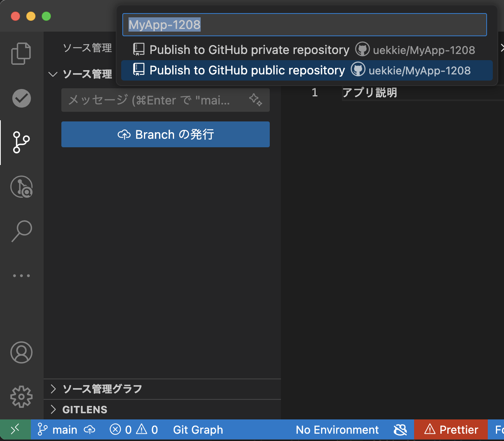This screenshot has width=504, height=441.
Task: Choose Publish to GitHub private repository
Action: (x=307, y=50)
